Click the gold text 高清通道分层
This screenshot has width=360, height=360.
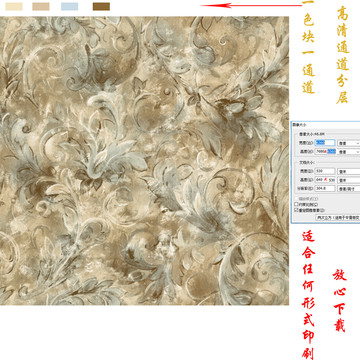[x=343, y=55]
